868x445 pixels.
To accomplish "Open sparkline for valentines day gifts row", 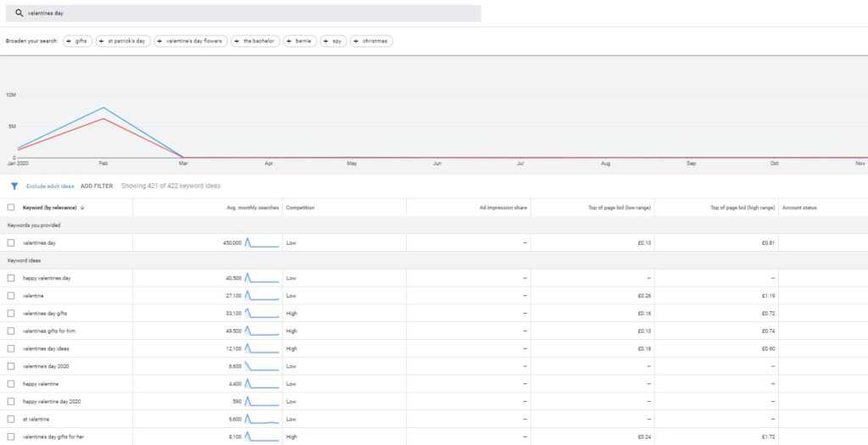I will tap(262, 314).
